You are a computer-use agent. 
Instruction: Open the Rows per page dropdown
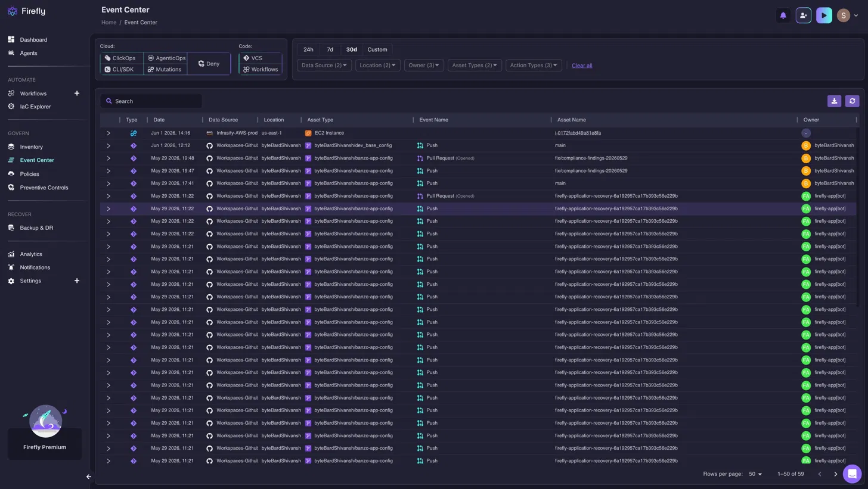[755, 474]
